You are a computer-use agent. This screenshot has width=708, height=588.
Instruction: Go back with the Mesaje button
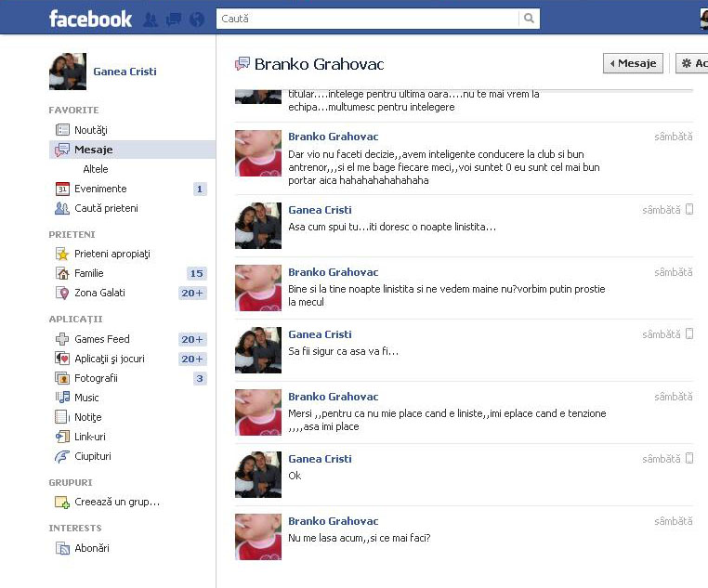(633, 63)
